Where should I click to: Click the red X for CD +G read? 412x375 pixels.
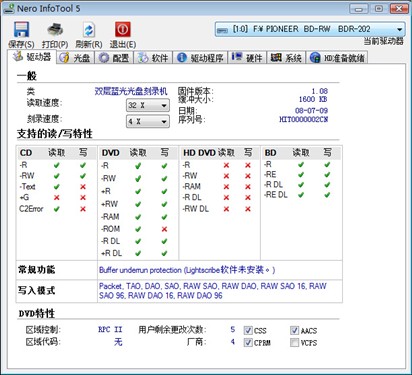pyautogui.click(x=57, y=198)
